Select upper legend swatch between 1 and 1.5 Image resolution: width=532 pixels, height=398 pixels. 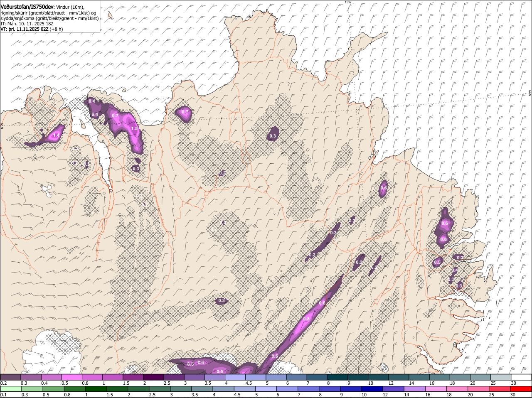[112, 377]
